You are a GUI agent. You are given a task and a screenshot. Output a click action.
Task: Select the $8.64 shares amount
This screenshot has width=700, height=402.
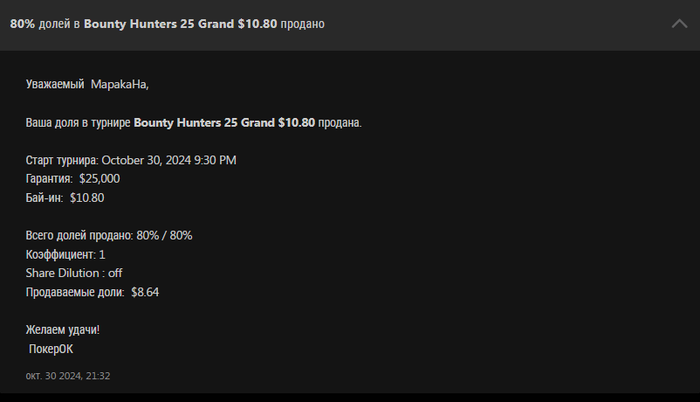[145, 292]
